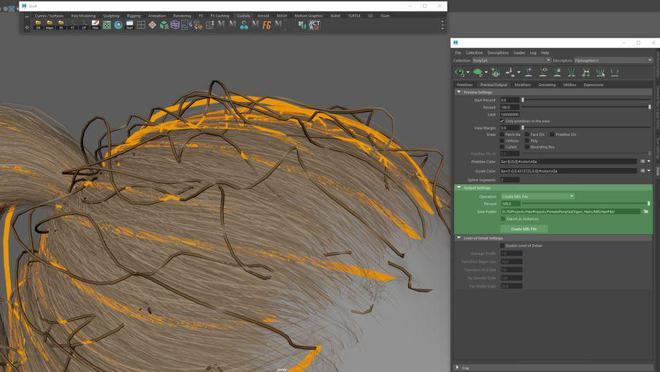Select the Arnold shelf tab
Viewport: 660px width, 372px height.
tap(263, 16)
